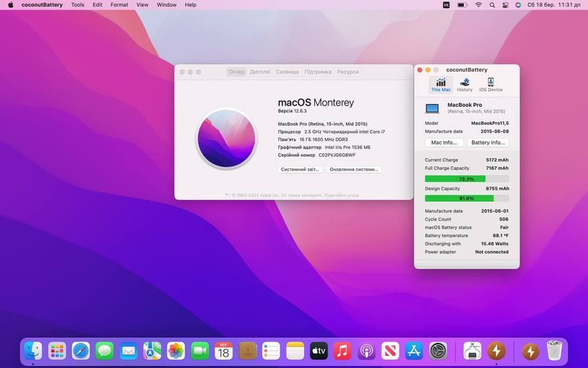Screen dimensions: 588x368
Task: Open the Window menu
Action: click(x=166, y=5)
